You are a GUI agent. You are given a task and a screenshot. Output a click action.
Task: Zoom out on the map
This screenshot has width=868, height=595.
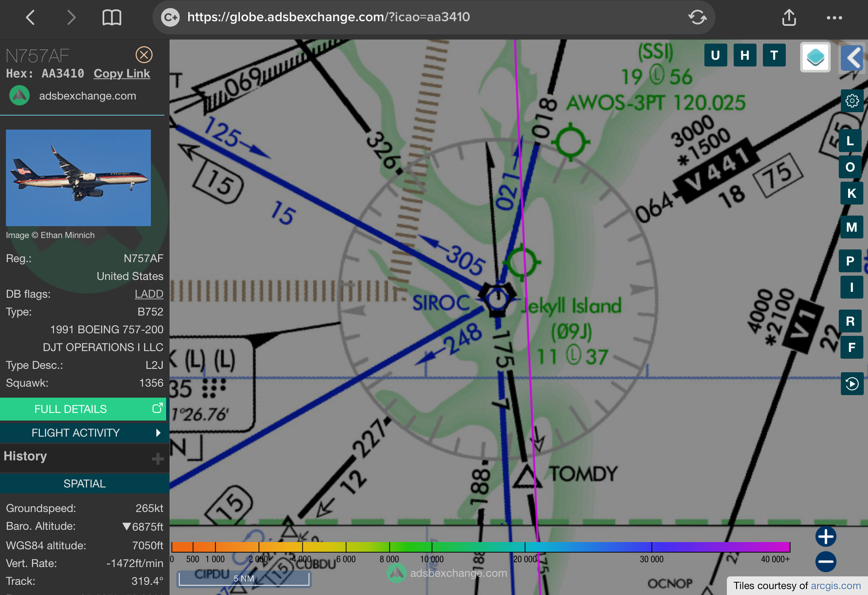826,562
